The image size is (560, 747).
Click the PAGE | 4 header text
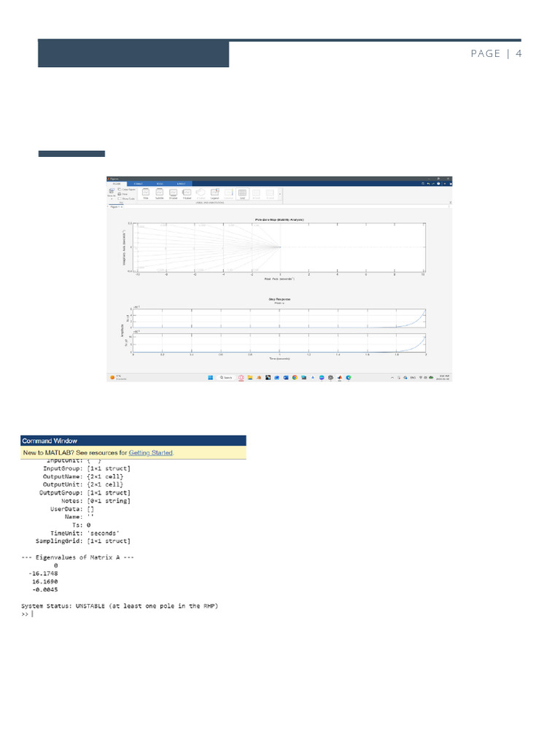point(496,53)
